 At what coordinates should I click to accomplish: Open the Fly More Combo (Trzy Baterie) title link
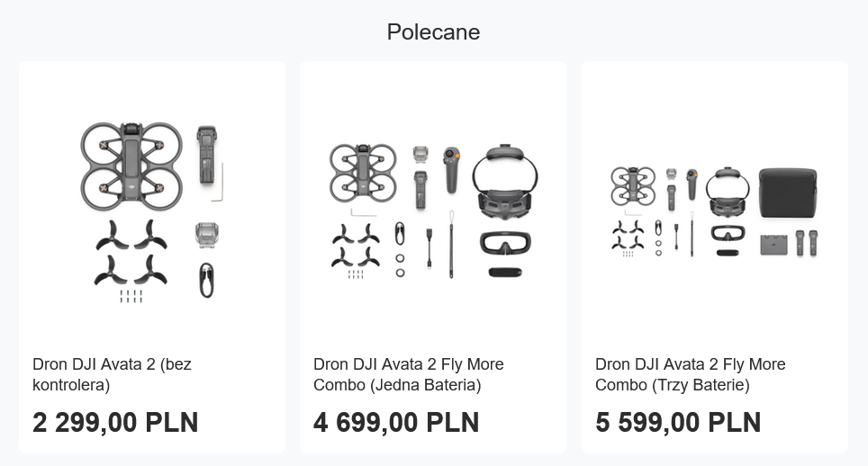pyautogui.click(x=691, y=374)
